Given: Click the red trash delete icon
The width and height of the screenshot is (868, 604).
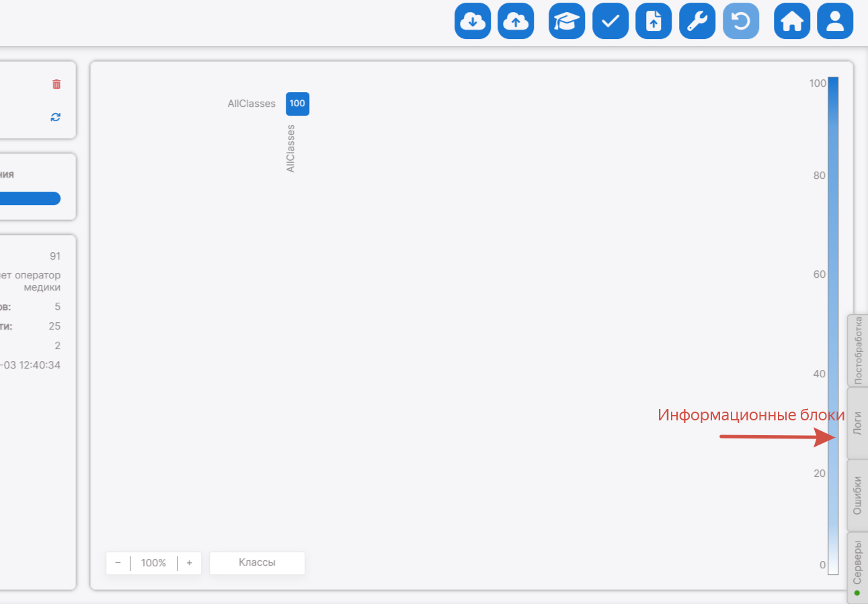Looking at the screenshot, I should click(56, 84).
